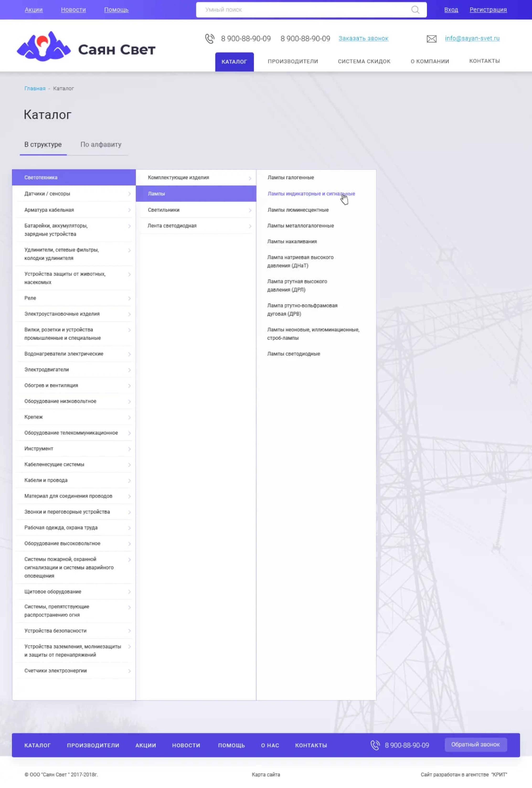
Task: Click the envelope email icon
Action: 431,39
